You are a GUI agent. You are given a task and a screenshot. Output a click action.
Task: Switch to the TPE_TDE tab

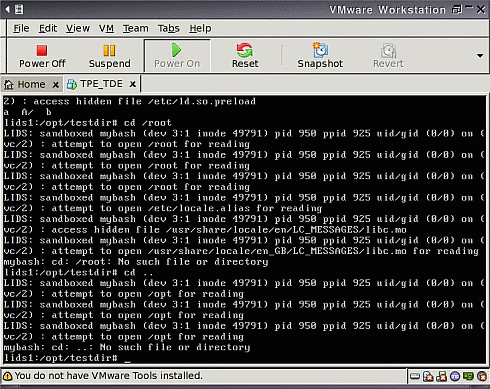click(x=101, y=84)
